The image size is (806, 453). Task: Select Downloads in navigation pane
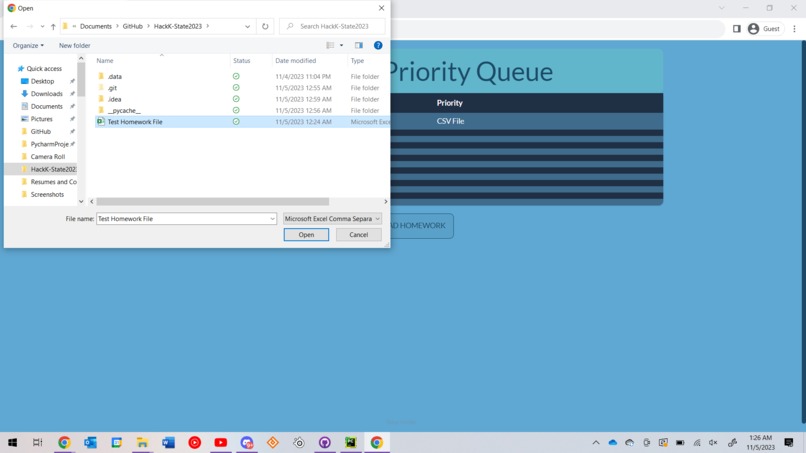point(46,94)
